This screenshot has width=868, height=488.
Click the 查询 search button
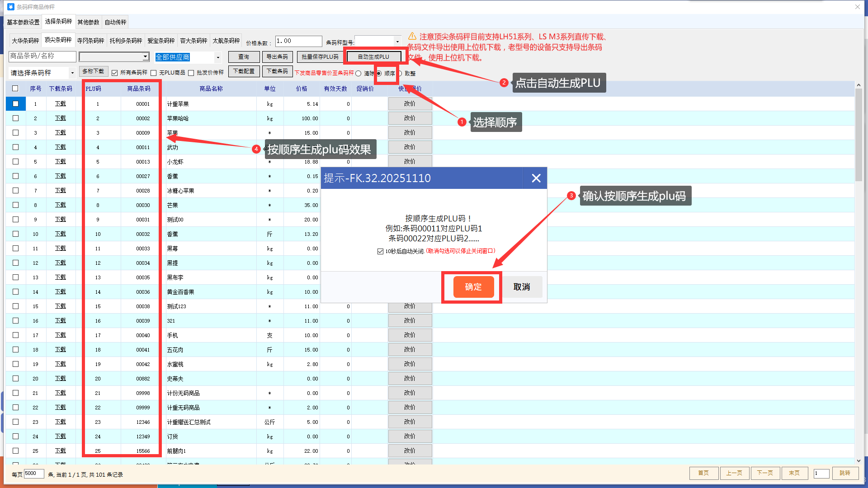pos(244,57)
